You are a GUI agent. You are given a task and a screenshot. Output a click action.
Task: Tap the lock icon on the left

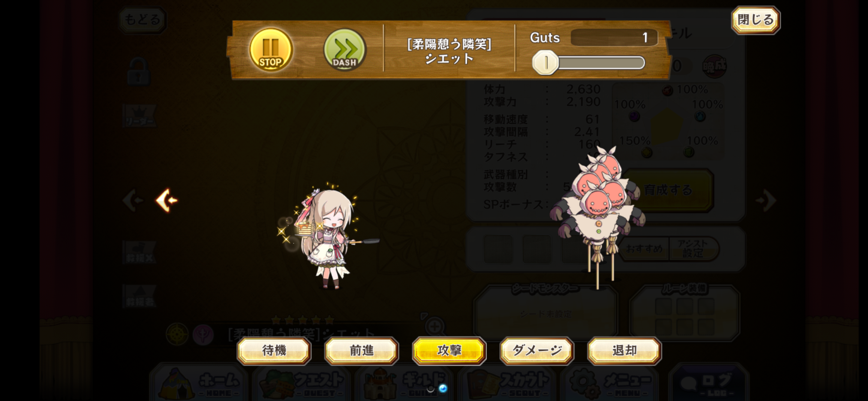139,71
